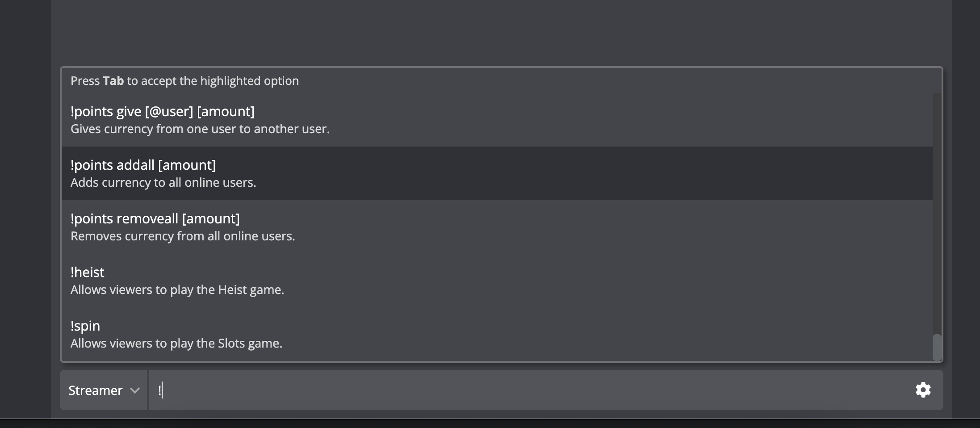
Task: Click the suggestions scrollbar thumb
Action: click(937, 348)
